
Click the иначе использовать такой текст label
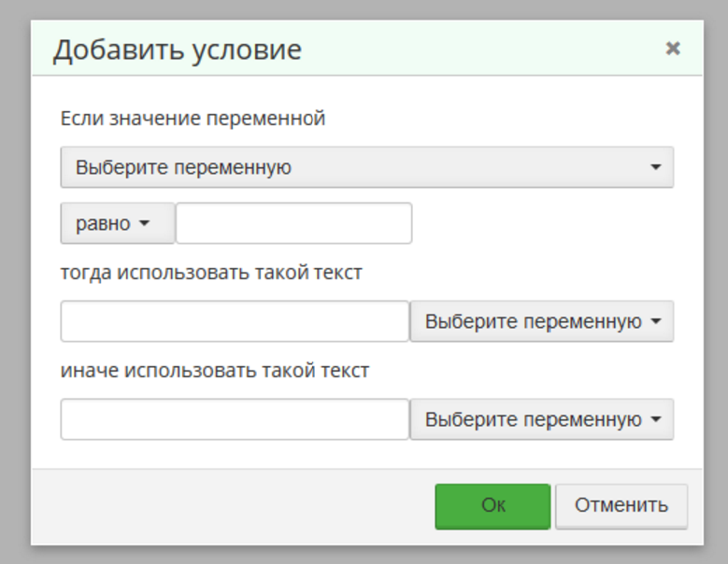click(x=215, y=371)
